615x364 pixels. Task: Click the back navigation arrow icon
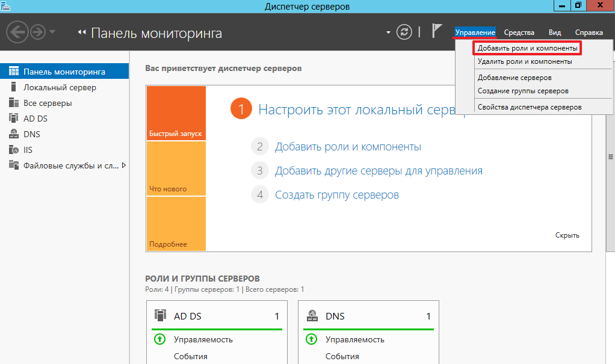(17, 32)
